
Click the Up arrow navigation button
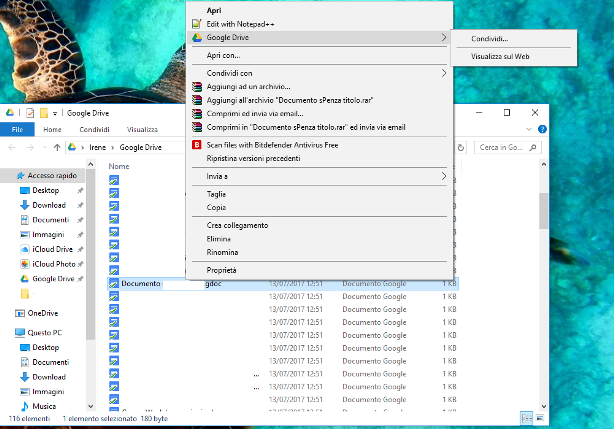[x=56, y=148]
